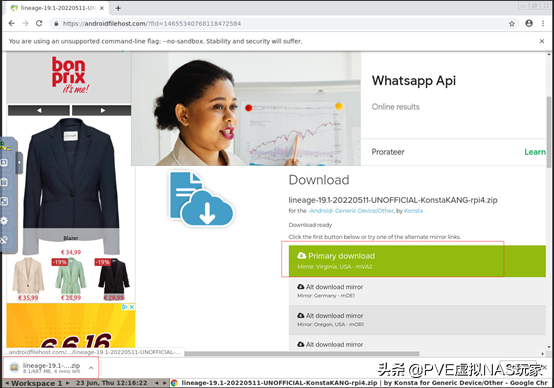Bookmark this page with the star icon
The image size is (554, 388).
click(512, 24)
